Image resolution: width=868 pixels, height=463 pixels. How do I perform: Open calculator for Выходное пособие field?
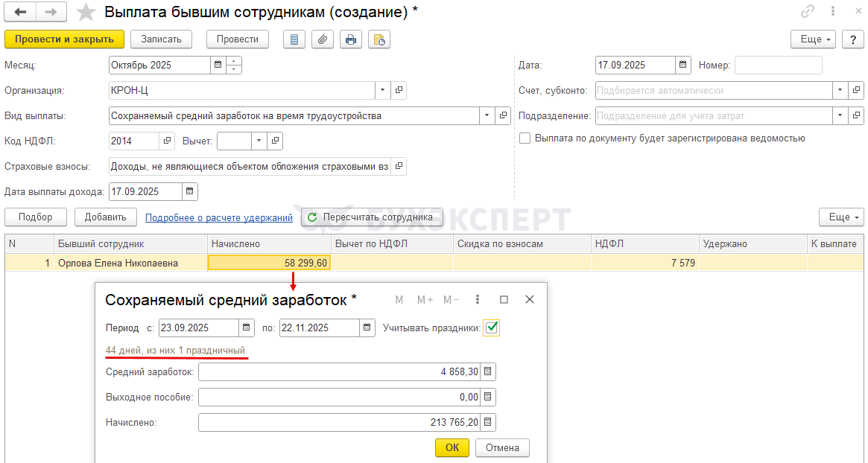point(488,397)
